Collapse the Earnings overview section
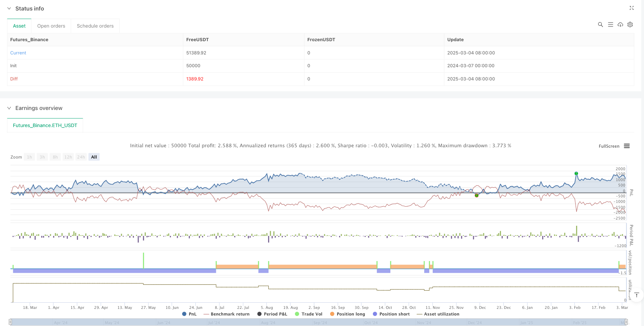 coord(9,108)
